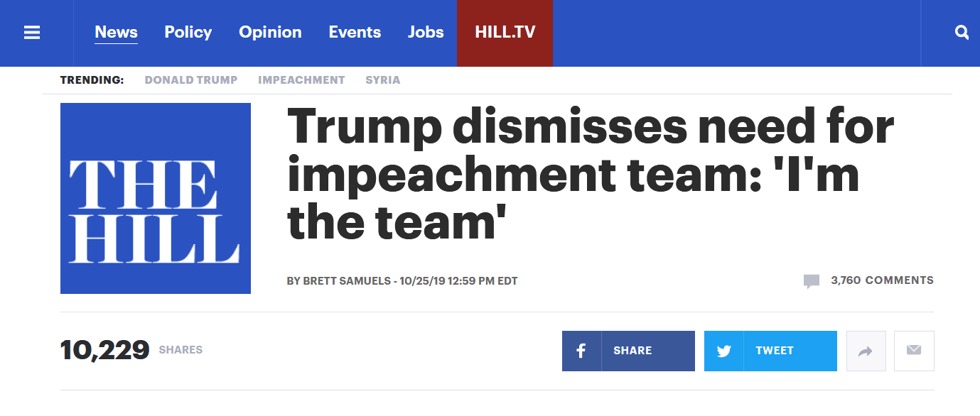The height and width of the screenshot is (416, 980).
Task: Click the search magnifier icon
Action: [962, 33]
